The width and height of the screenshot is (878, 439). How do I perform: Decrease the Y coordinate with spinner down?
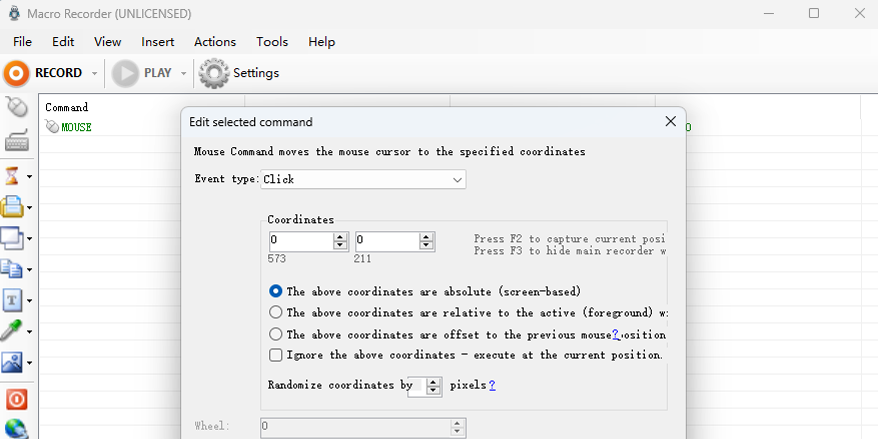coord(427,246)
